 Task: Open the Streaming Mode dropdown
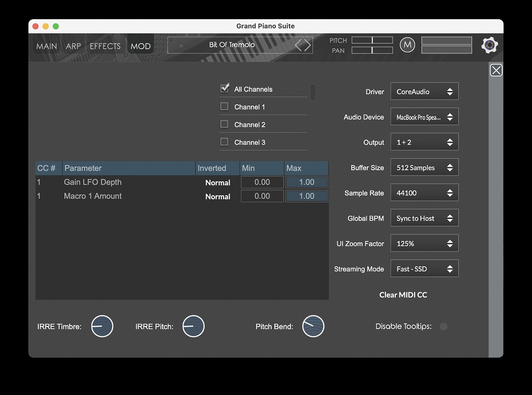coord(424,269)
